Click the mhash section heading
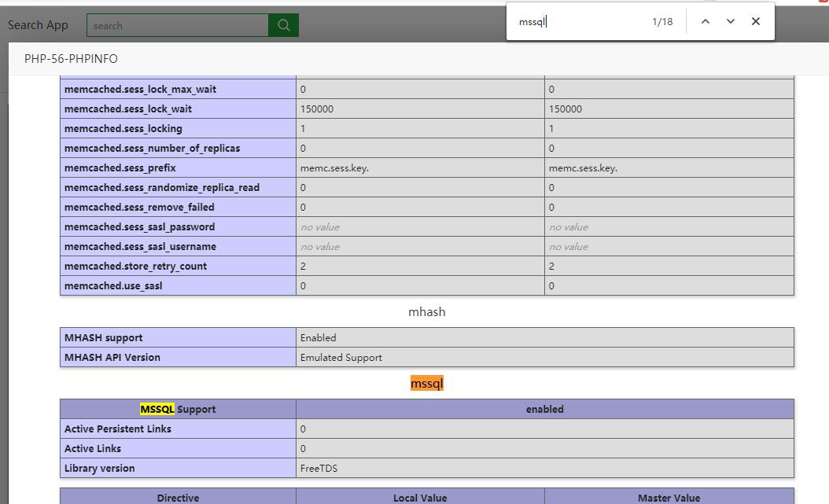The image size is (829, 504). click(427, 312)
